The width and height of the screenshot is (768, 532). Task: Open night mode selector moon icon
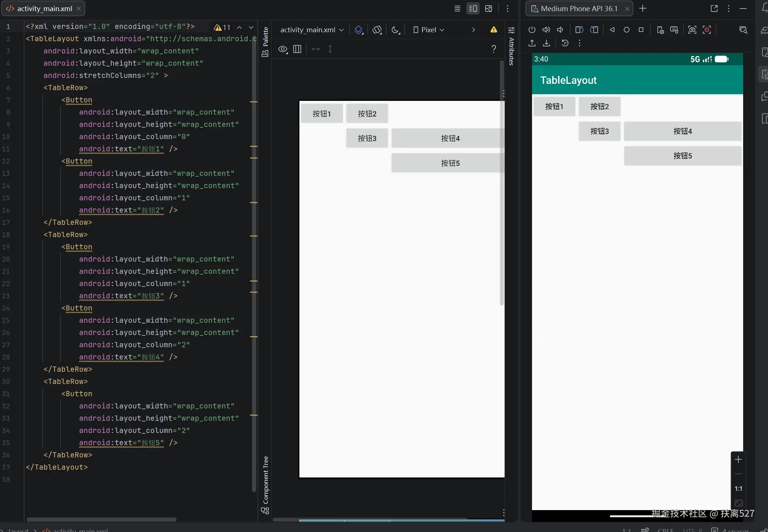[396, 30]
